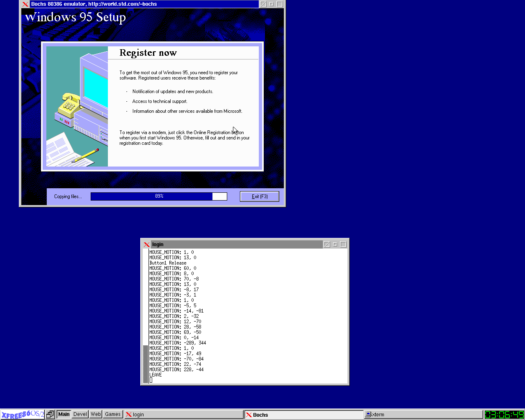Image resolution: width=525 pixels, height=420 pixels.
Task: Click 'MOUSE_MOTION: 70, -8' line in terminal
Action: pyautogui.click(x=174, y=279)
